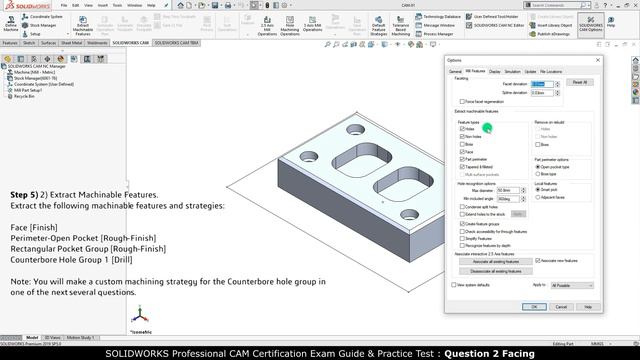Click the Facet deviation input field
The width and height of the screenshot is (640, 360).
click(542, 84)
